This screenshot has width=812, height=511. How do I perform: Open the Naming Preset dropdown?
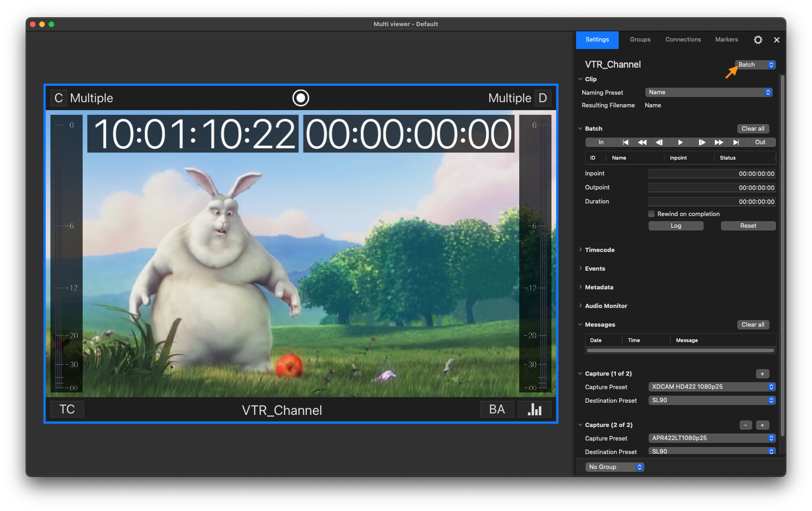709,92
